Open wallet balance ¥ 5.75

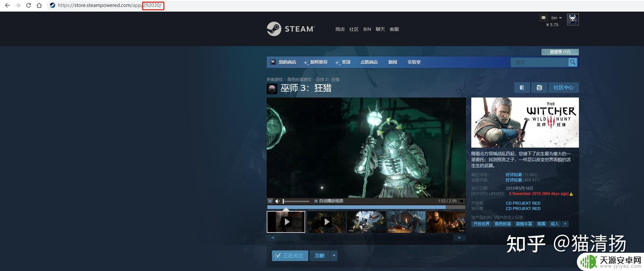tap(552, 25)
